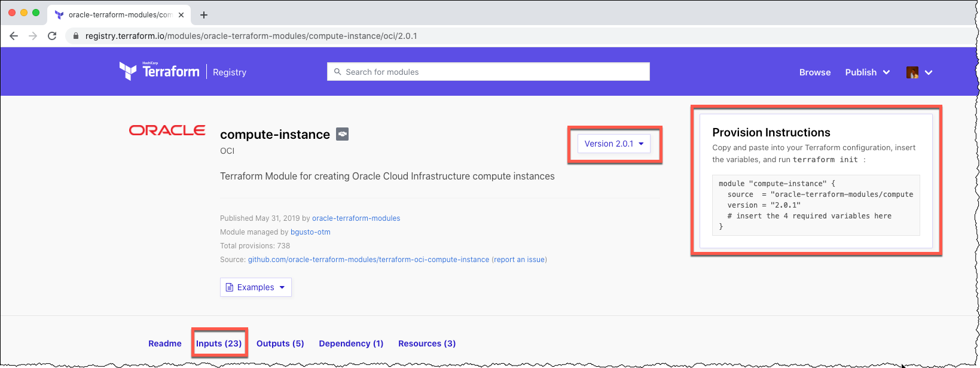Click the Browse link in header
The height and width of the screenshot is (368, 980).
click(815, 72)
